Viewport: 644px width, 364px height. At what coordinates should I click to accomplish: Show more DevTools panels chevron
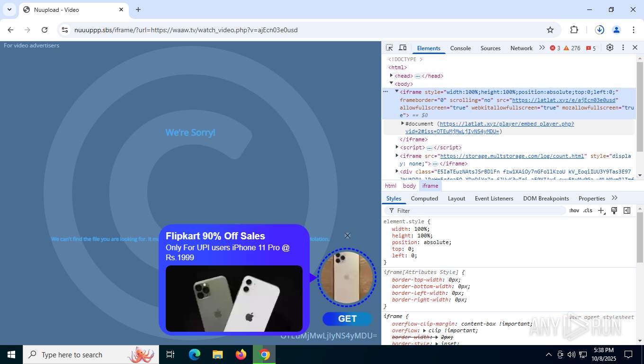[x=542, y=48]
